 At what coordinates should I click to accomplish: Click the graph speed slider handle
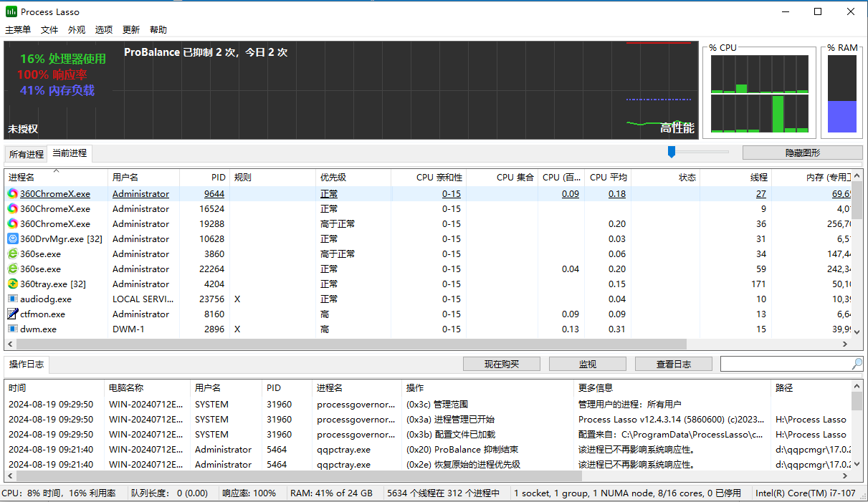[x=672, y=152]
